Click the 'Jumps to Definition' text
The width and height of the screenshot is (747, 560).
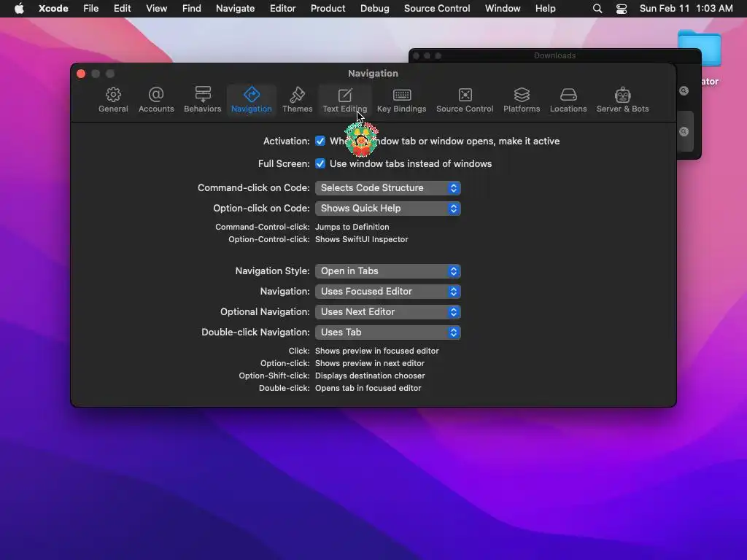pyautogui.click(x=352, y=227)
